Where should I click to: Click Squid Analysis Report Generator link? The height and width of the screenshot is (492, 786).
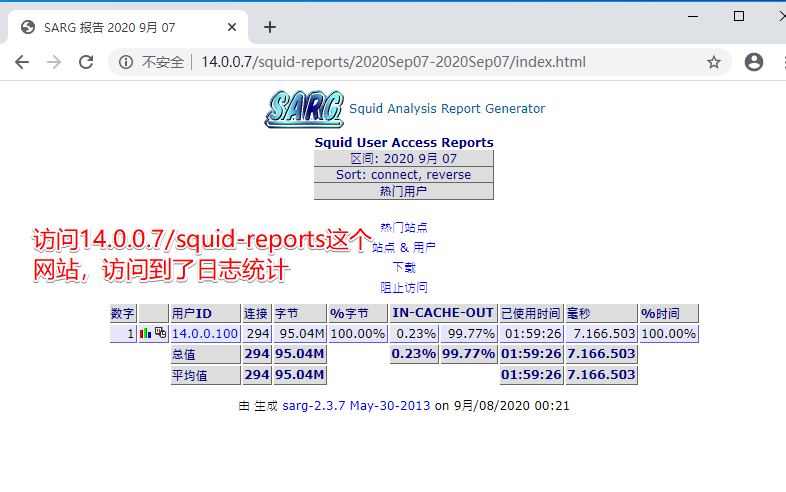[x=447, y=109]
